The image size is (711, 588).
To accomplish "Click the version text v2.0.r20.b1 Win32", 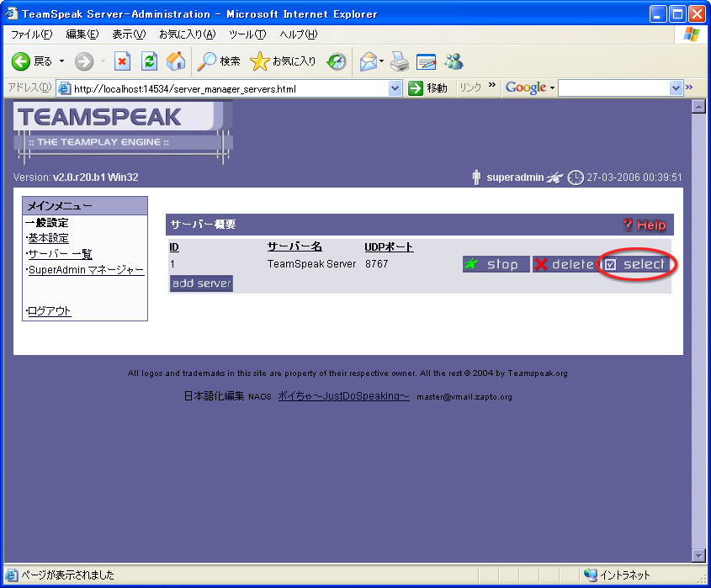I will coord(96,177).
